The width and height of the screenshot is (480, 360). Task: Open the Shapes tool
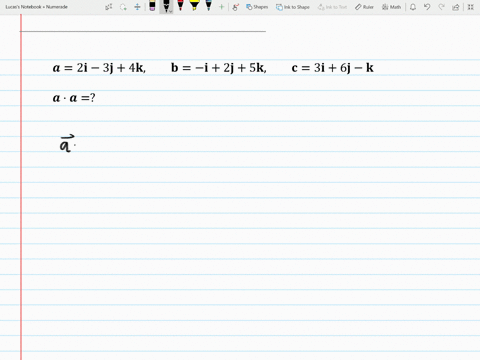coord(257,7)
